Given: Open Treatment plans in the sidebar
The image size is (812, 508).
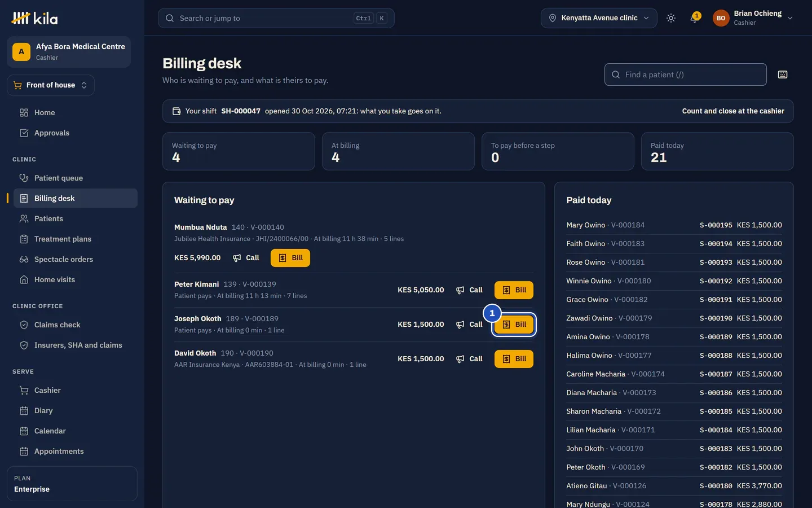Looking at the screenshot, I should point(76,239).
